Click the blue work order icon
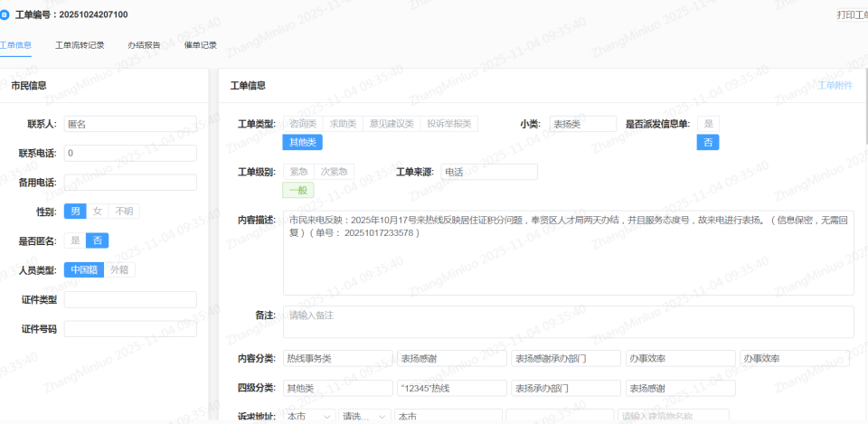Screen dimensions: 868x424 click(4, 15)
